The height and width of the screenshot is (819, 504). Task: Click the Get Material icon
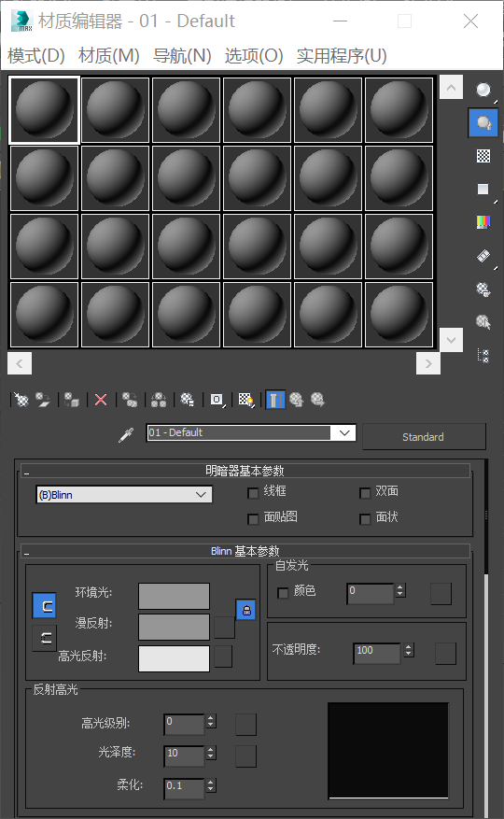click(21, 400)
